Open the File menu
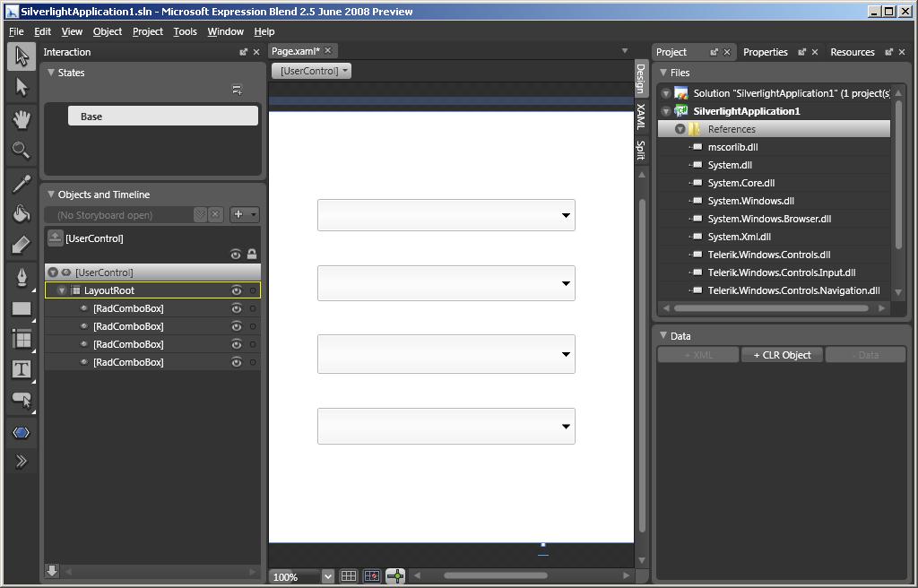Image resolution: width=918 pixels, height=588 pixels. click(16, 31)
